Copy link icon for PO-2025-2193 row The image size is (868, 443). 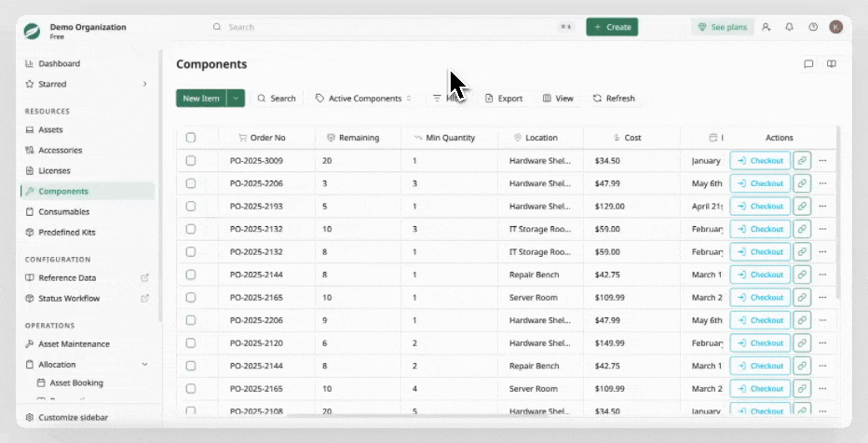pyautogui.click(x=802, y=206)
